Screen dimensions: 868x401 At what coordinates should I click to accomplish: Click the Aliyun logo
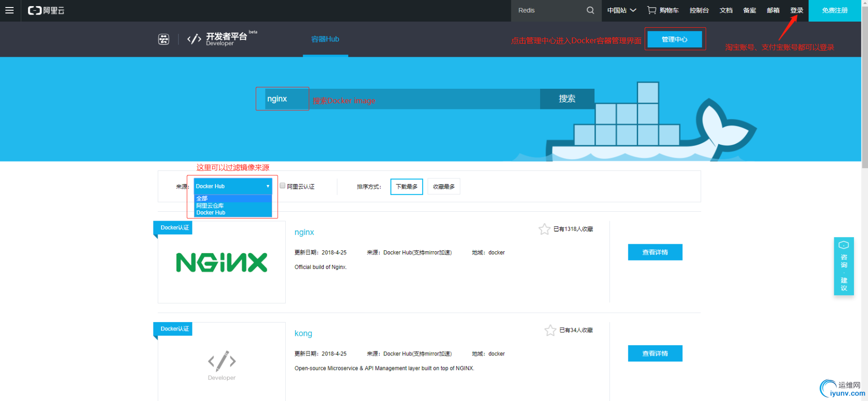pyautogui.click(x=46, y=10)
